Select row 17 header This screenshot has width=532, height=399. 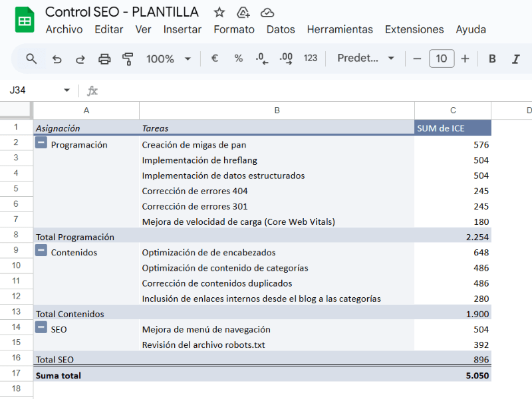pyautogui.click(x=16, y=373)
